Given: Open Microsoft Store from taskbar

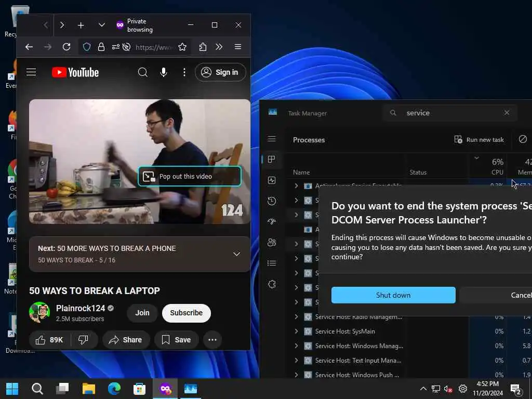Looking at the screenshot, I should click(139, 389).
